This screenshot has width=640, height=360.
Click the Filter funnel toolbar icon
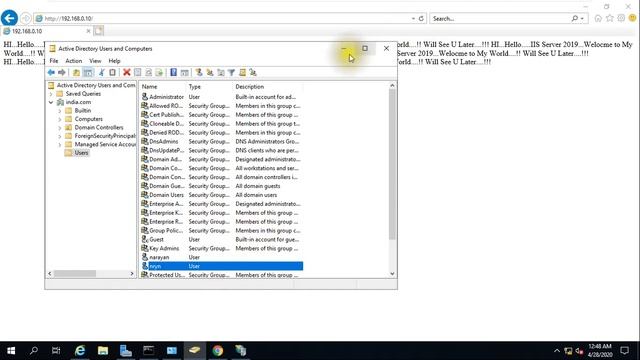tap(231, 73)
